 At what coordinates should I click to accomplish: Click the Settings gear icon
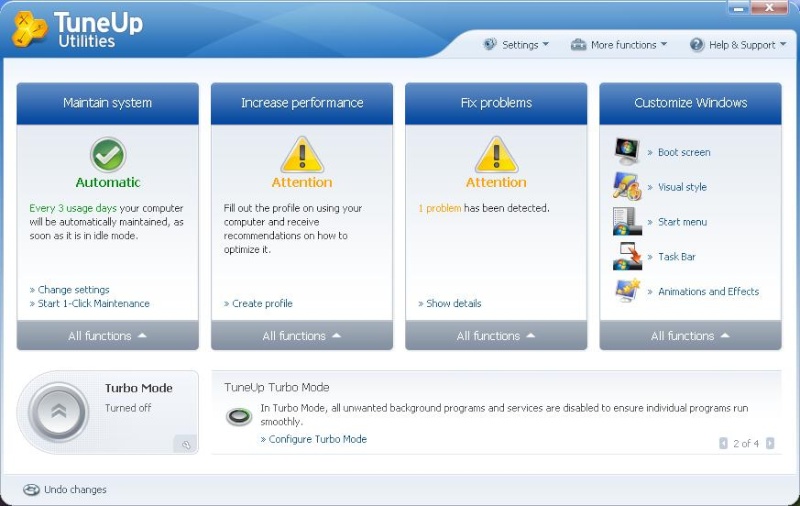click(489, 44)
